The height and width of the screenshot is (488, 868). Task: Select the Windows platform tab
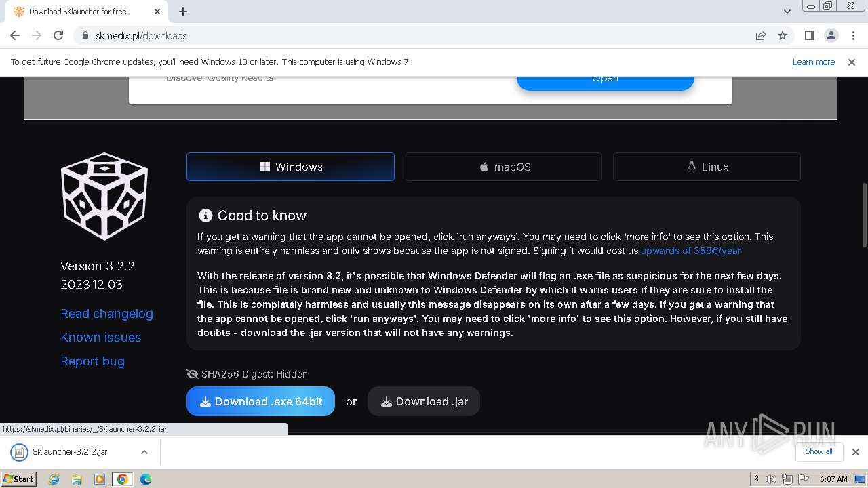click(290, 167)
